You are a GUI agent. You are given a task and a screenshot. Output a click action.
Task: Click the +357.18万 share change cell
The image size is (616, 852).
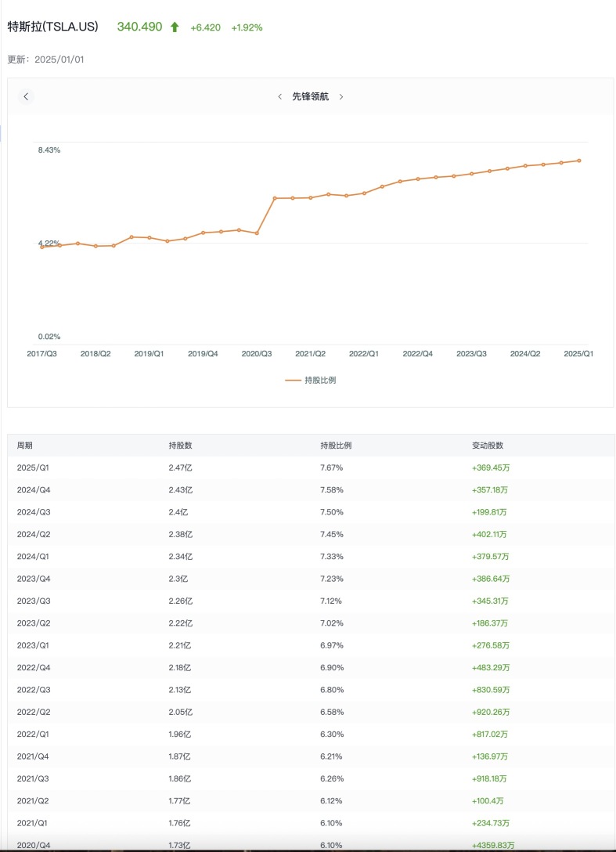point(490,490)
